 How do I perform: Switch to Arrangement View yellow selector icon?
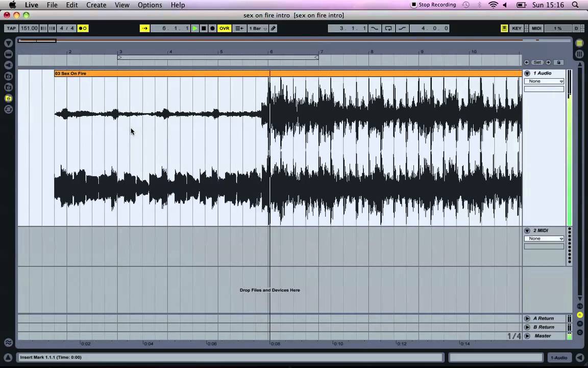[x=580, y=43]
